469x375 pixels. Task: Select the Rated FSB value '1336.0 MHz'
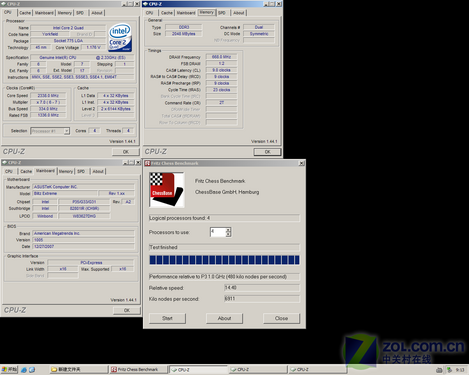tap(48, 115)
